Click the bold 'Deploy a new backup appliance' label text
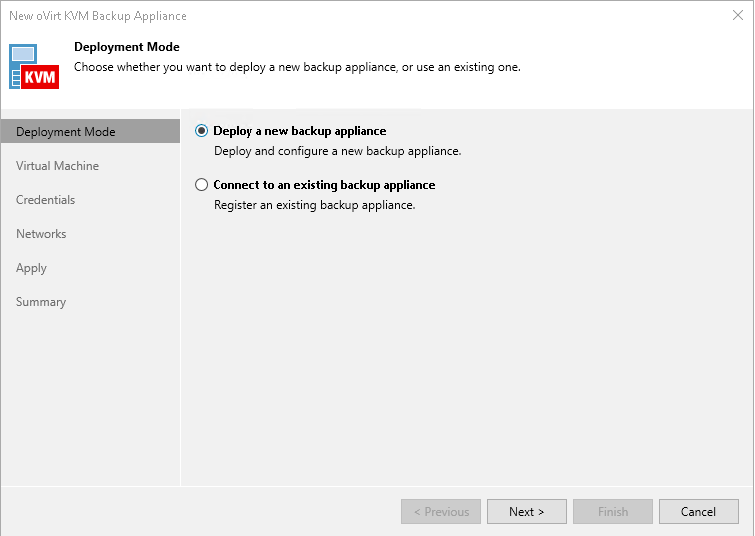 pos(300,131)
